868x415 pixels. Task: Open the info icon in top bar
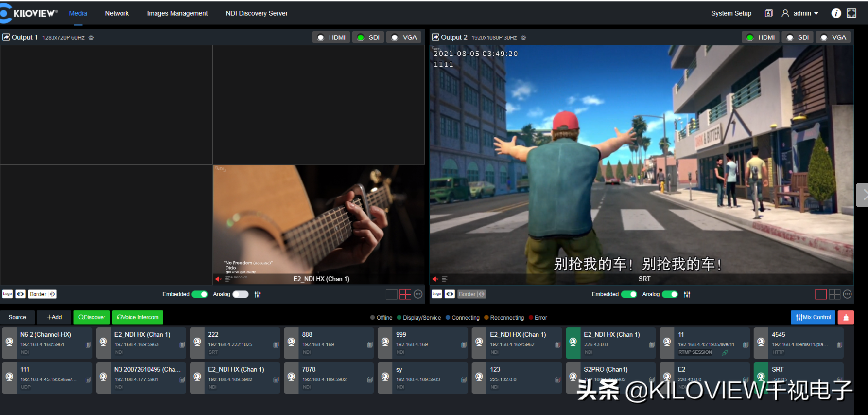[836, 13]
